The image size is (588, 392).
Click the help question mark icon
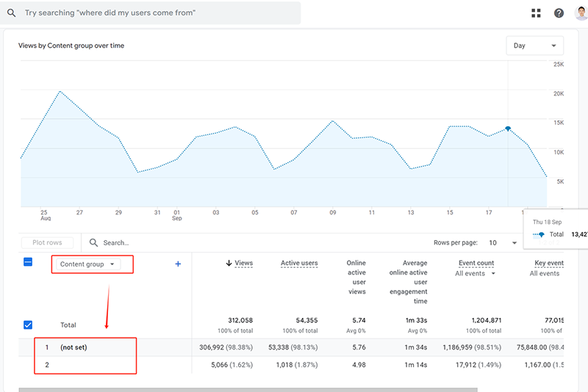[x=559, y=13]
